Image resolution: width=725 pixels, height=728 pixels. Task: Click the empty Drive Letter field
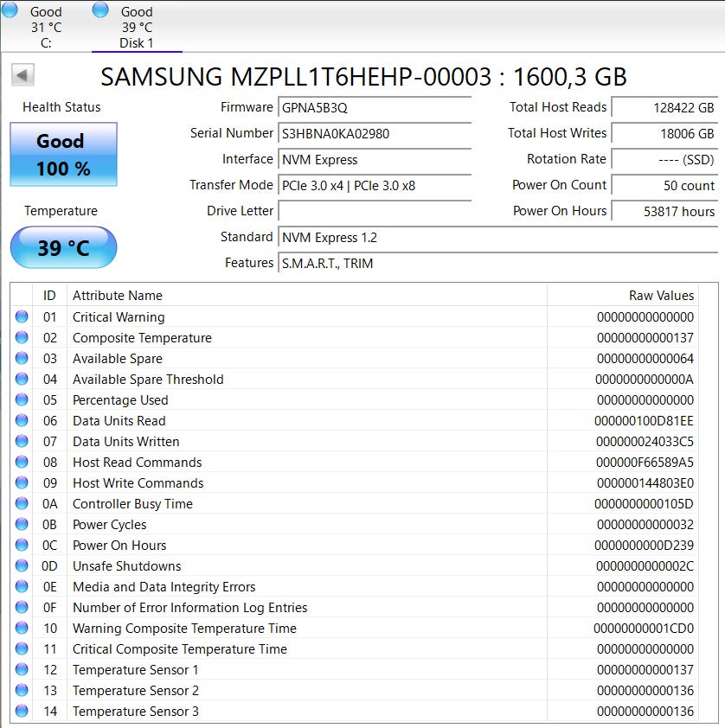point(374,212)
